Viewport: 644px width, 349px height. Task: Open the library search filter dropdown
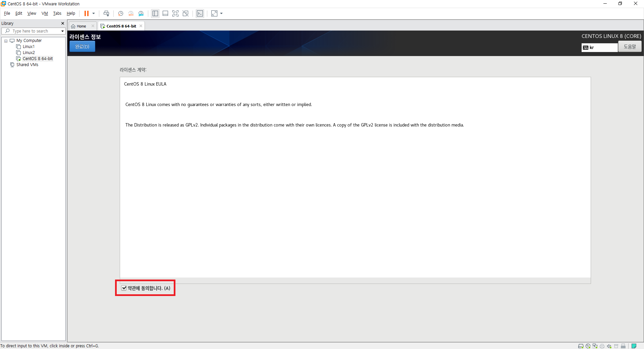coord(62,31)
